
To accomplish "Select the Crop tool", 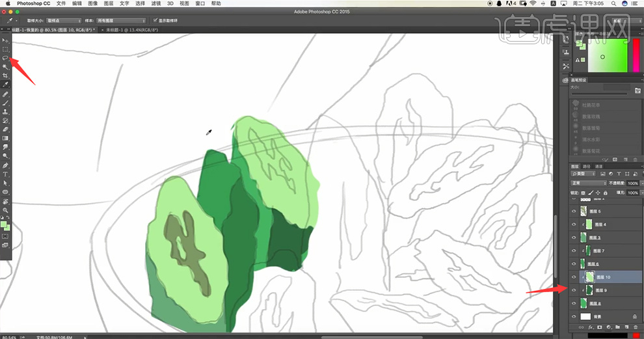I will pos(5,75).
